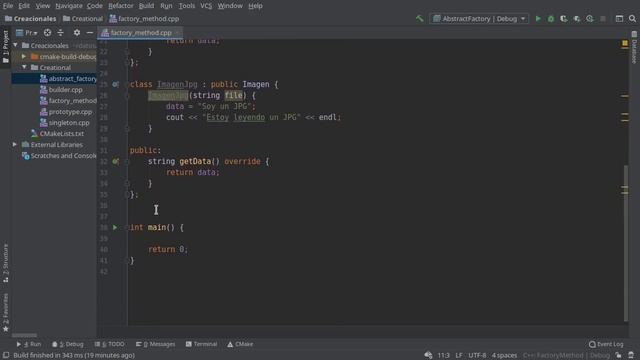The width and height of the screenshot is (640, 360).
Task: Toggle the 1: Project side tool window
Action: coord(5,47)
